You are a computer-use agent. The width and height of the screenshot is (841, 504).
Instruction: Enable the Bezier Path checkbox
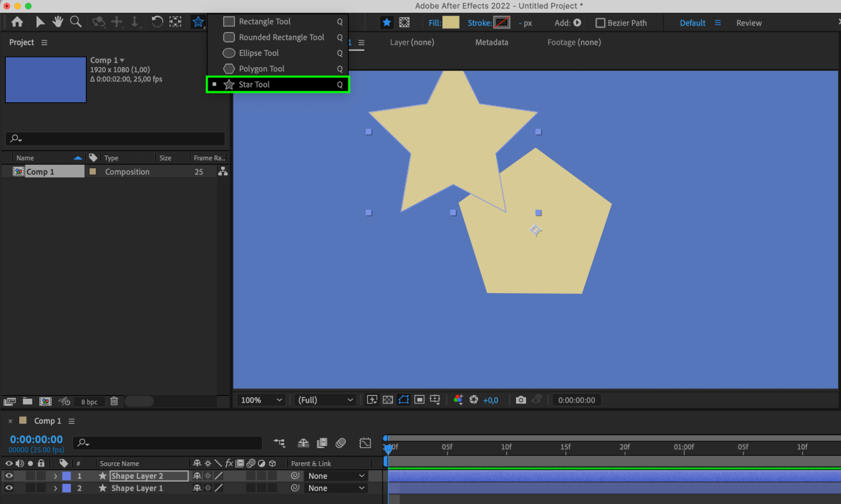[600, 23]
